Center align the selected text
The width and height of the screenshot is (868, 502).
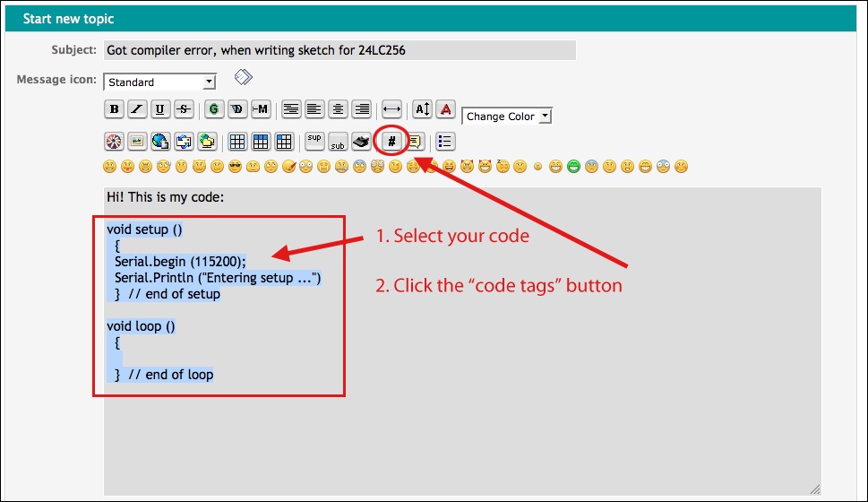338,109
